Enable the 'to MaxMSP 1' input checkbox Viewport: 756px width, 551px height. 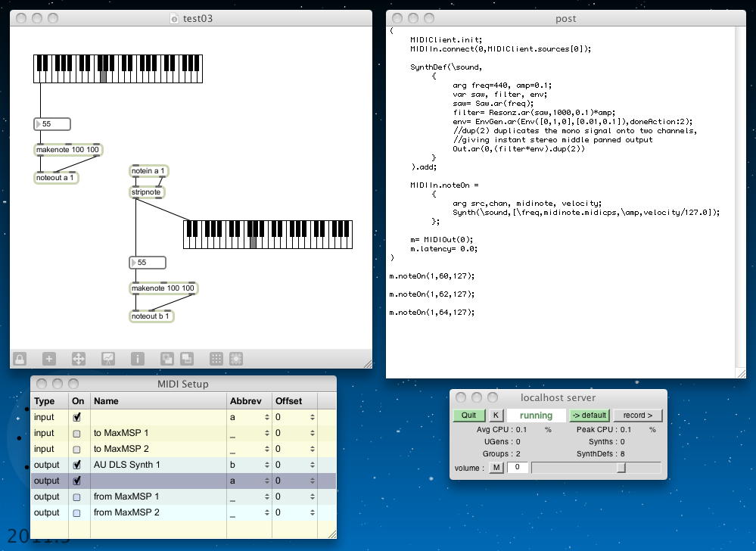76,434
